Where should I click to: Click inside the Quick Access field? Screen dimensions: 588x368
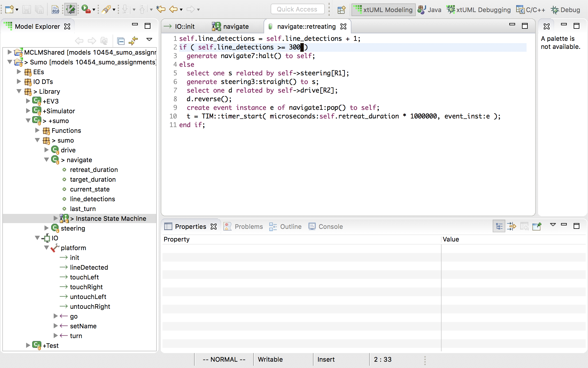[297, 9]
